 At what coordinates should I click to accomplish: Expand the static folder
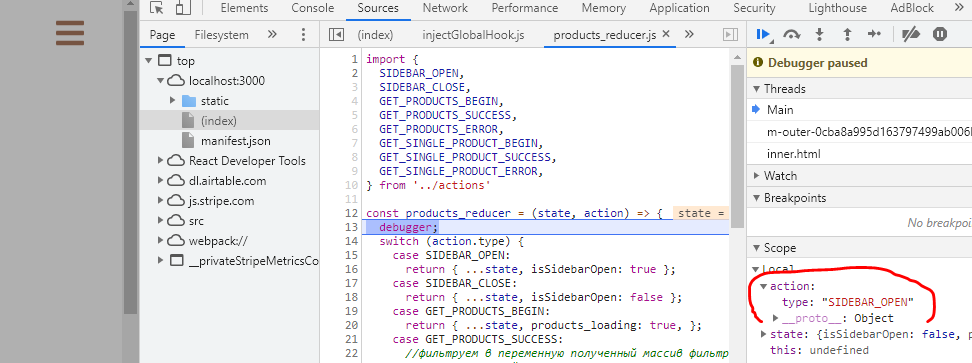173,100
